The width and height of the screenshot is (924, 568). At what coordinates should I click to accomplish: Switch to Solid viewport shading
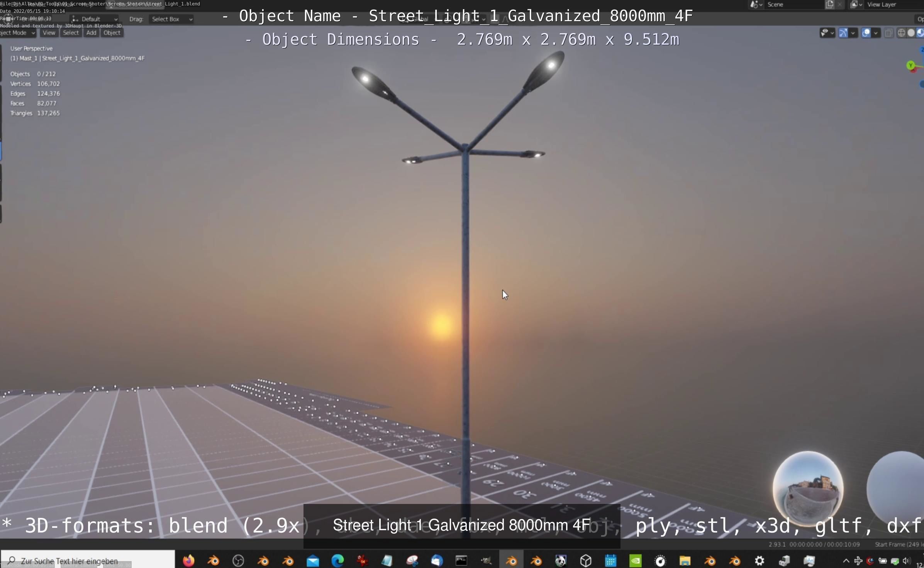[x=911, y=33]
